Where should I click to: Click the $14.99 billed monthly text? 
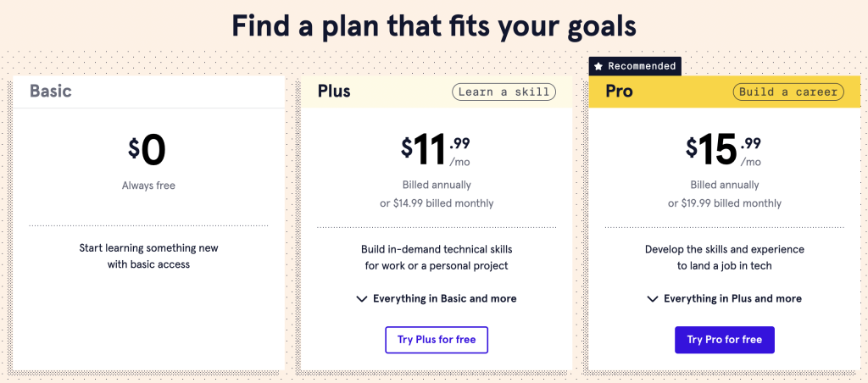point(437,203)
